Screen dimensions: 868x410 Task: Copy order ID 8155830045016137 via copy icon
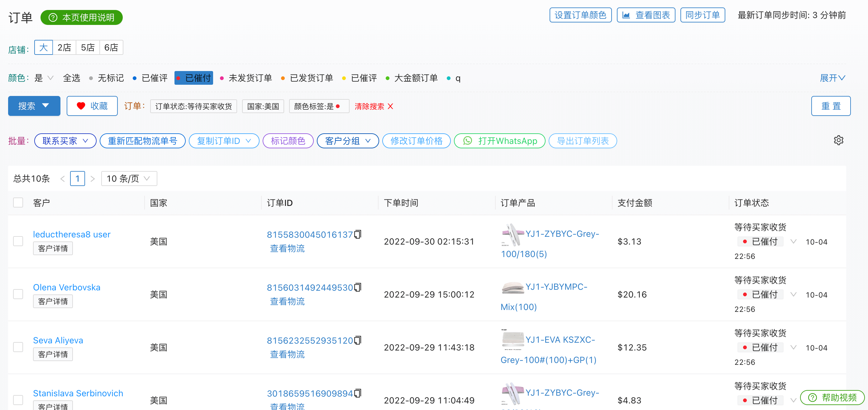358,234
